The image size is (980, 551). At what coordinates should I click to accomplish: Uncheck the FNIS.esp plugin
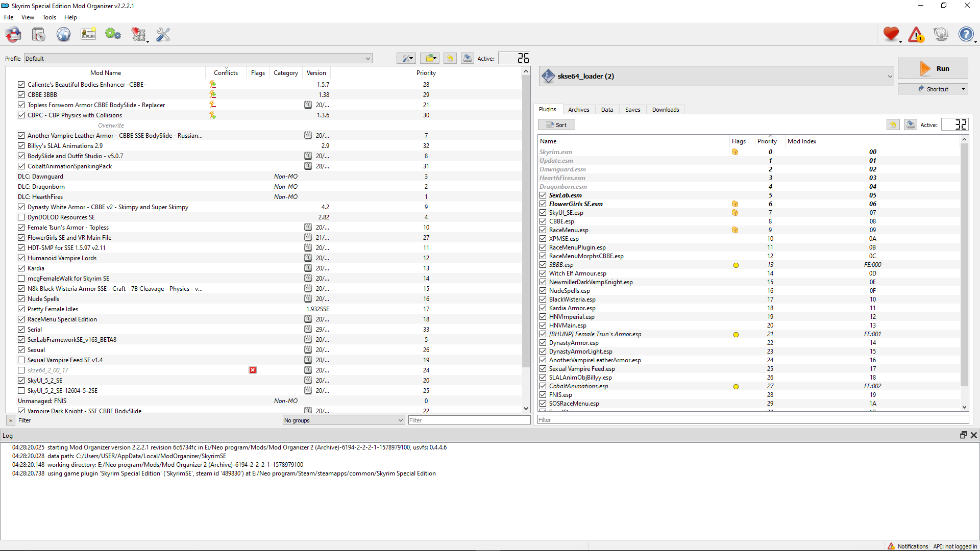point(543,394)
